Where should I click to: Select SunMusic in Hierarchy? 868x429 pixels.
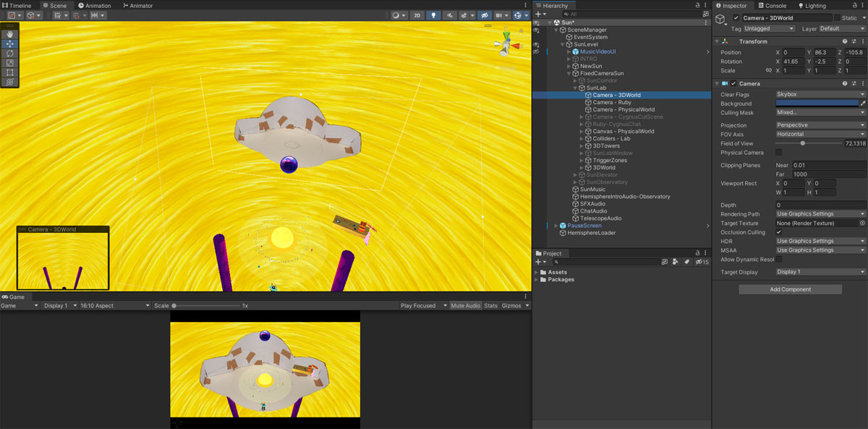(592, 189)
